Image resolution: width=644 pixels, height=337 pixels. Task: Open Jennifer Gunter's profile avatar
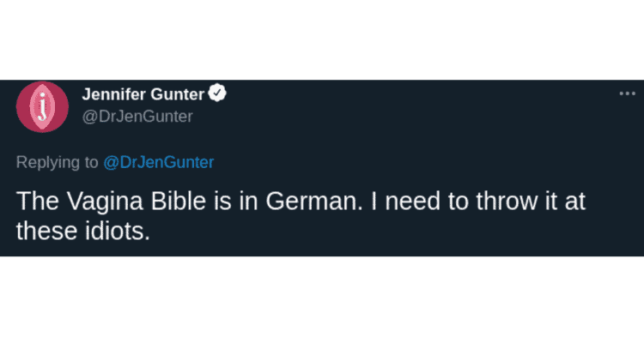coord(42,106)
